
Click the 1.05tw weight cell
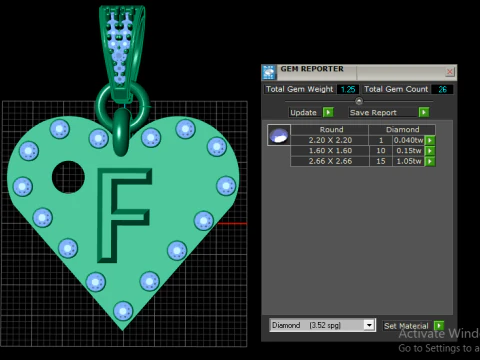coord(408,162)
